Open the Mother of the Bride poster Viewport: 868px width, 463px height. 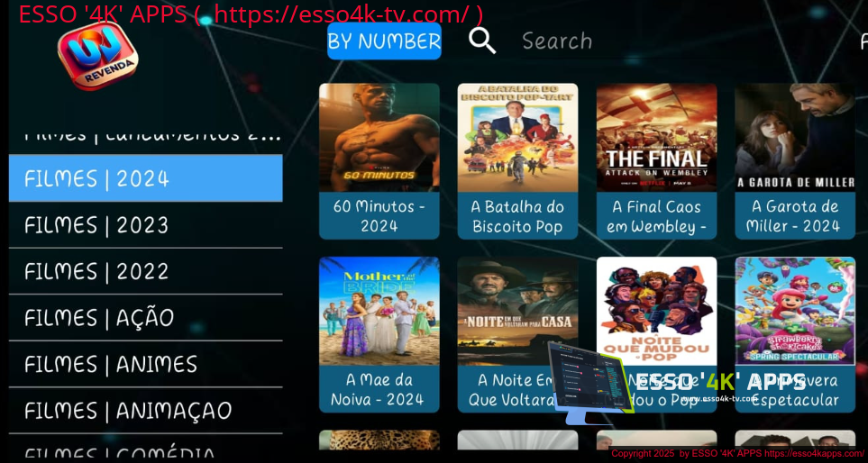(379, 311)
